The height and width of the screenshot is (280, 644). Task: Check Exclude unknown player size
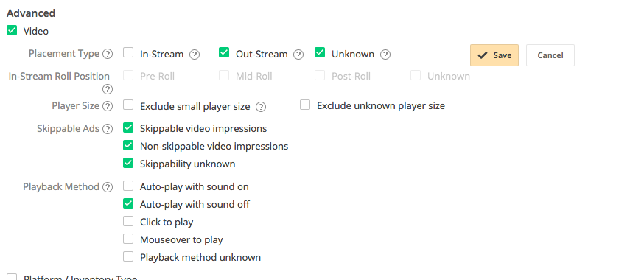[x=305, y=105]
